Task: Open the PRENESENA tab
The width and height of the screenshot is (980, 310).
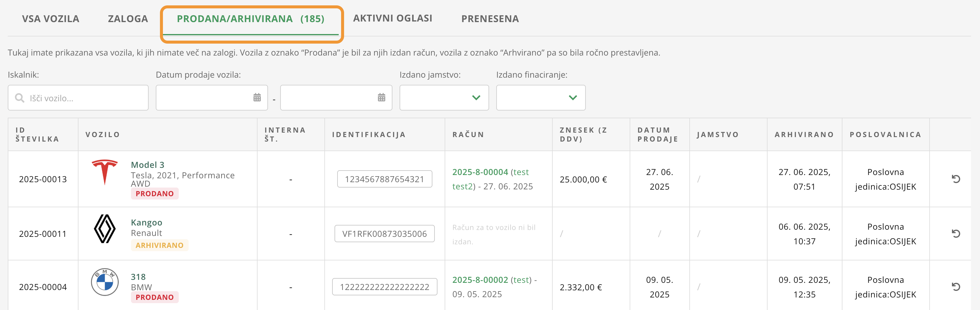Action: pyautogui.click(x=490, y=19)
